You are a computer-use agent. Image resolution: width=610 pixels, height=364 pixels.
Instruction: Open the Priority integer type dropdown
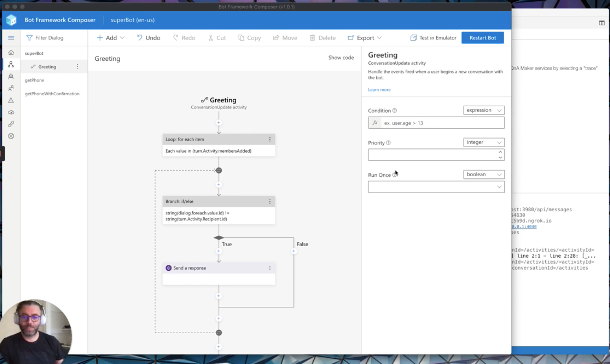pos(484,142)
